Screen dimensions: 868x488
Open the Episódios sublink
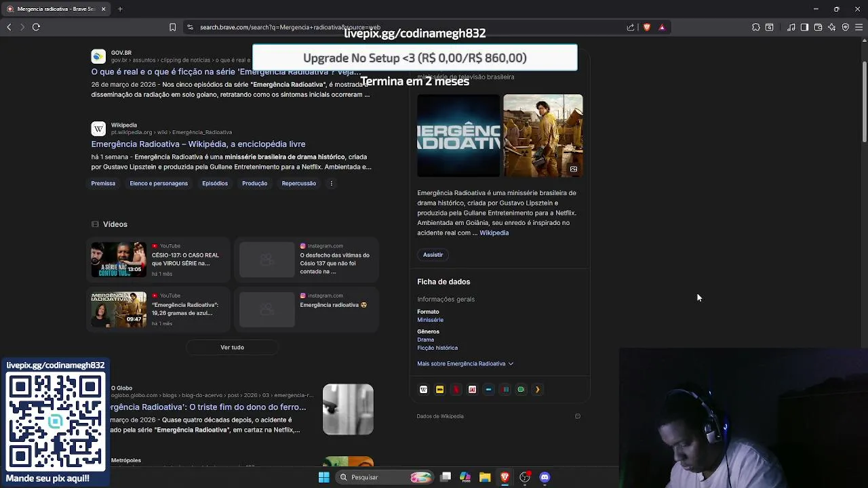tap(215, 184)
